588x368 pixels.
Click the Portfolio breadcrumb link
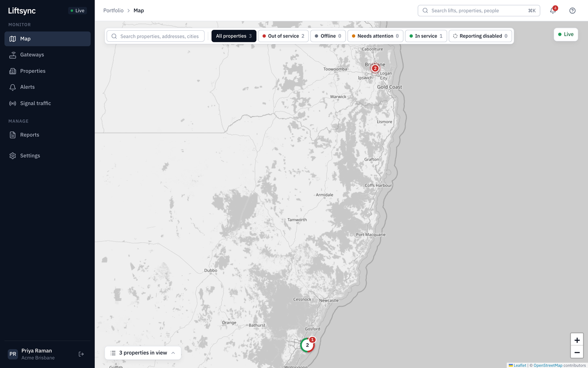click(x=113, y=11)
